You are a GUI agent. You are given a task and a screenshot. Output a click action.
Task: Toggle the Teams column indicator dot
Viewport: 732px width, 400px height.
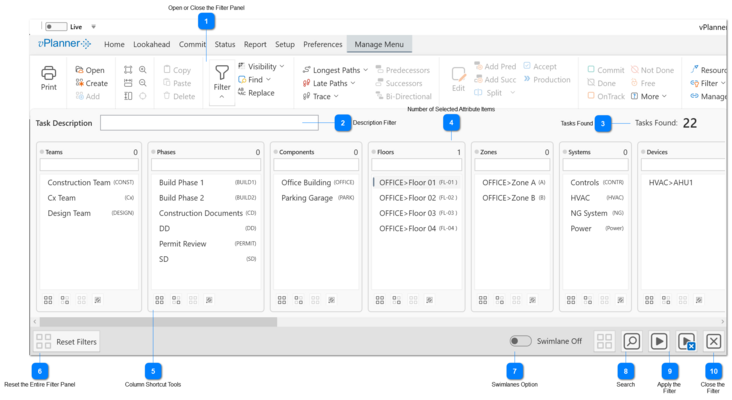coord(42,152)
